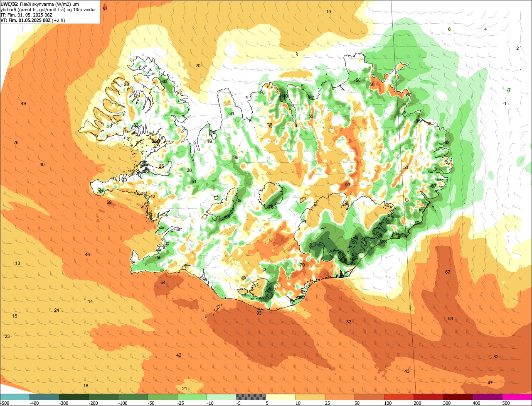The width and height of the screenshot is (532, 406).
Task: Click the legend swatch between 200 and 300
Action: (x=428, y=397)
